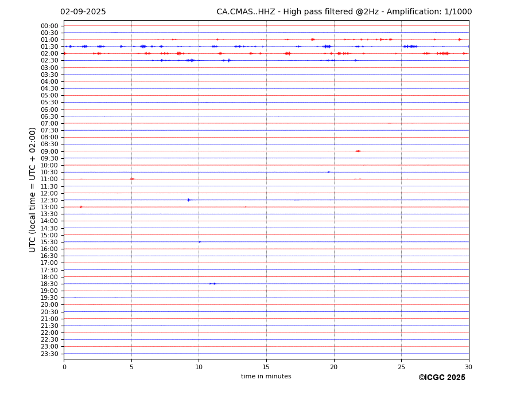This screenshot has width=532, height=399.
Task: Click the blue double event on 18:30 trace
Action: [212, 284]
